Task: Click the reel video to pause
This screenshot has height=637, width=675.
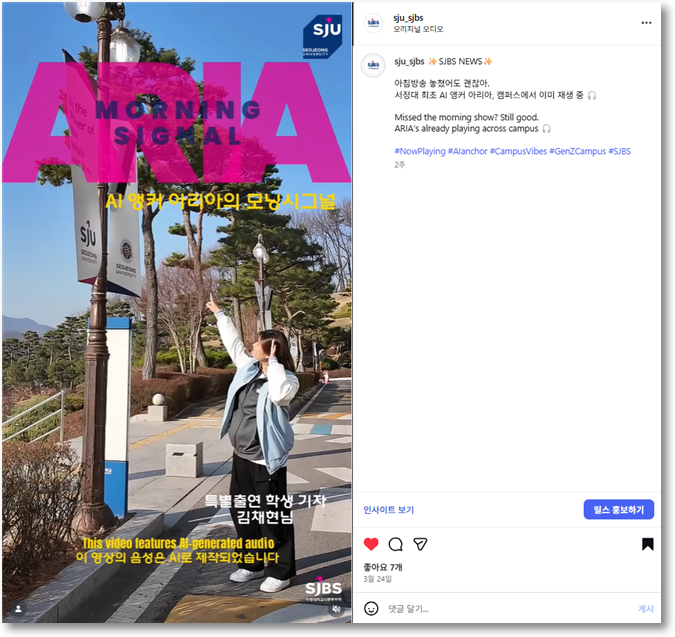Action: pos(177,312)
